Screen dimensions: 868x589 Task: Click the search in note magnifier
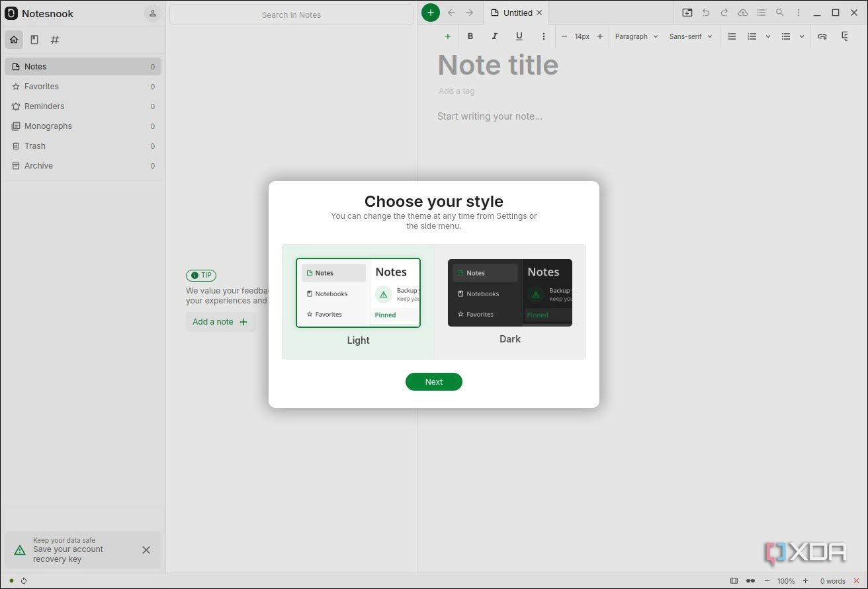[x=780, y=13]
